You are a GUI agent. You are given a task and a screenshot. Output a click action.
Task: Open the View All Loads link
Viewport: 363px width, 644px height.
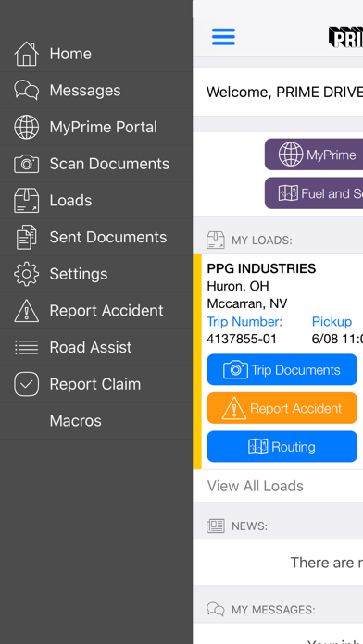pos(256,486)
